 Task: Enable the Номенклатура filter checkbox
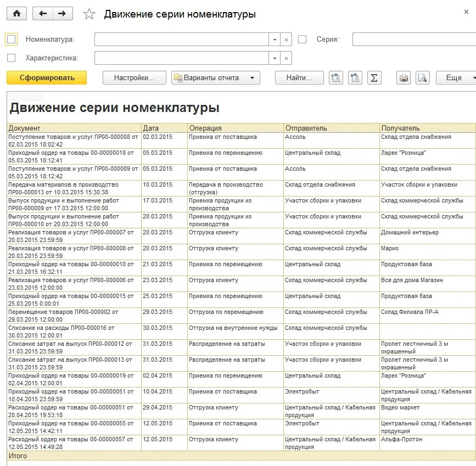pos(11,39)
